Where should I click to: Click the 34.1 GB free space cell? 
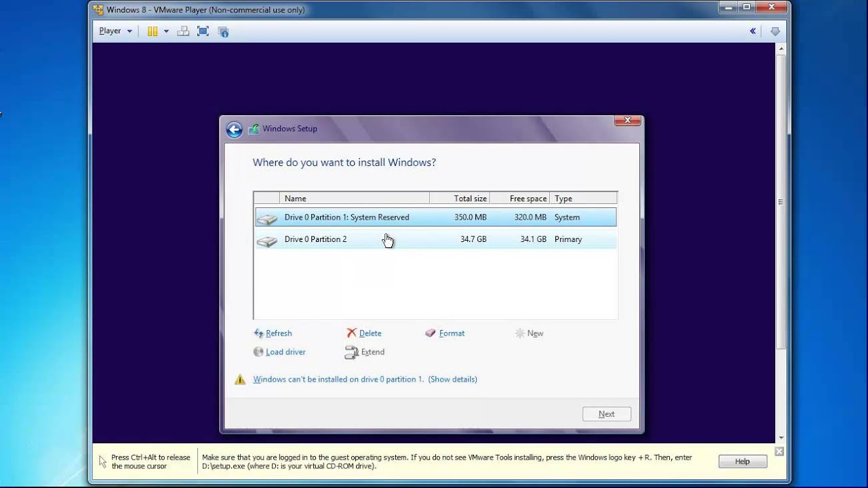pos(532,239)
